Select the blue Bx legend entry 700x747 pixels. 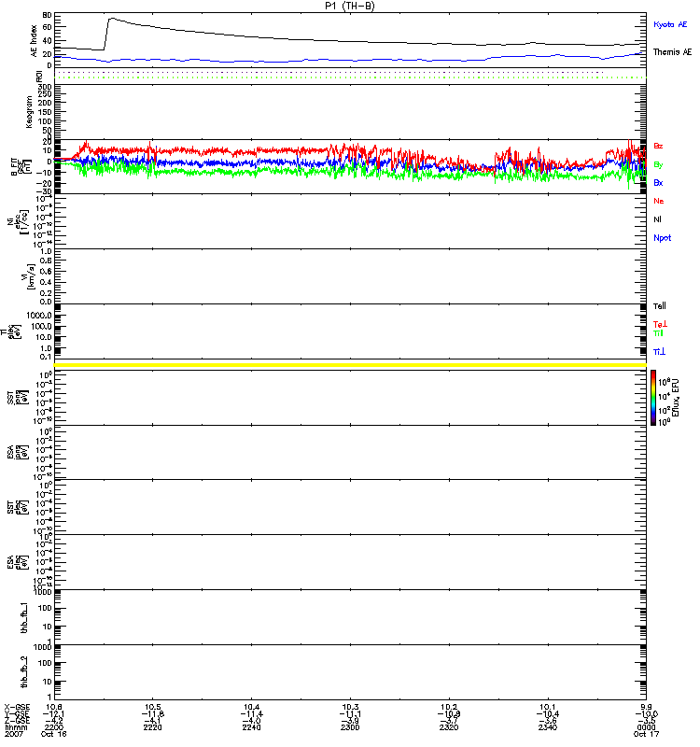click(658, 182)
